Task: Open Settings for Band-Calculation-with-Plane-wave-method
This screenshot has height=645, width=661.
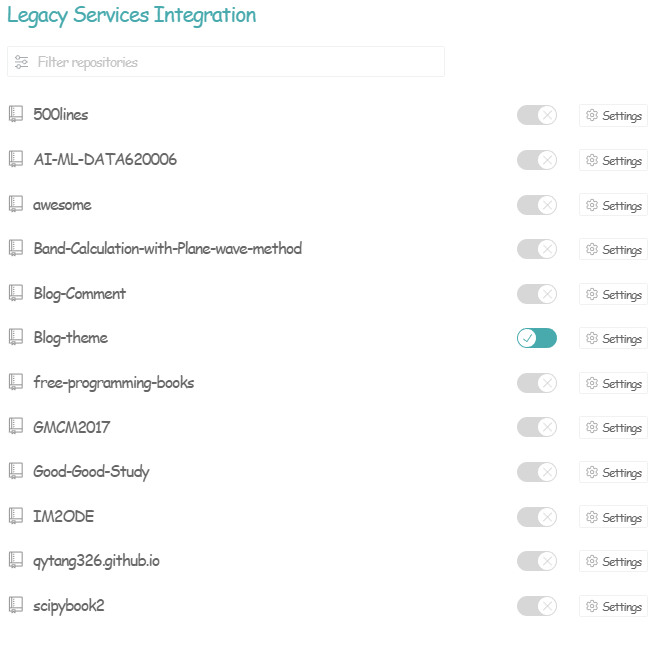Action: [x=613, y=249]
